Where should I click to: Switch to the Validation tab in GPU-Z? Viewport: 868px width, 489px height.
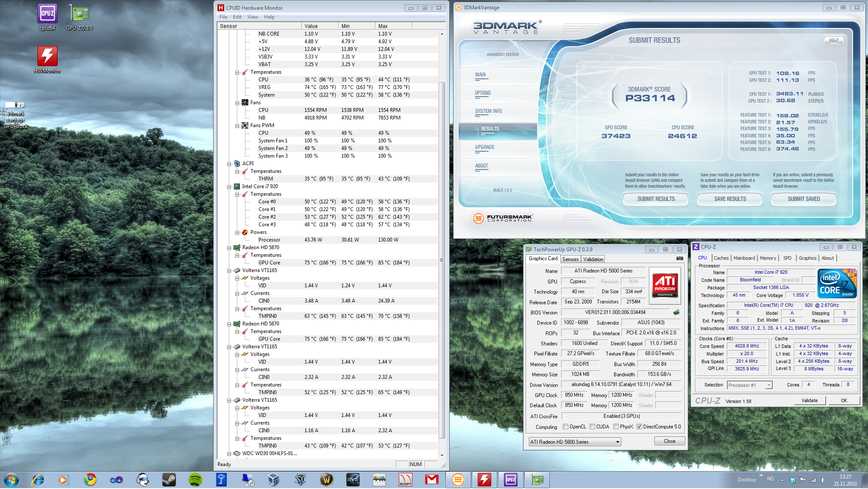pos(593,259)
